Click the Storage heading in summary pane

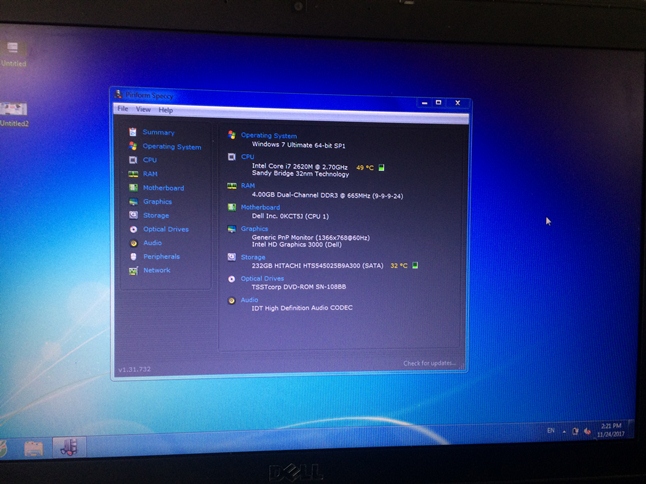(253, 257)
